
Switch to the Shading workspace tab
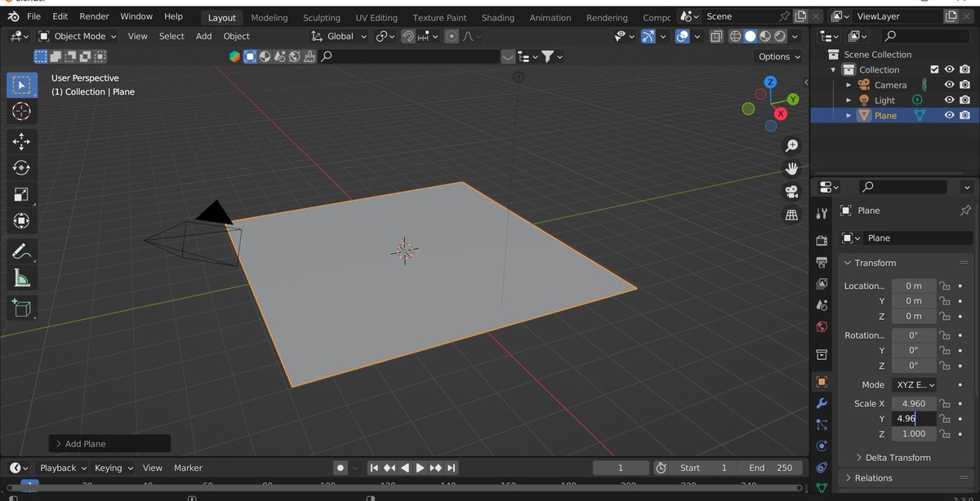click(498, 17)
